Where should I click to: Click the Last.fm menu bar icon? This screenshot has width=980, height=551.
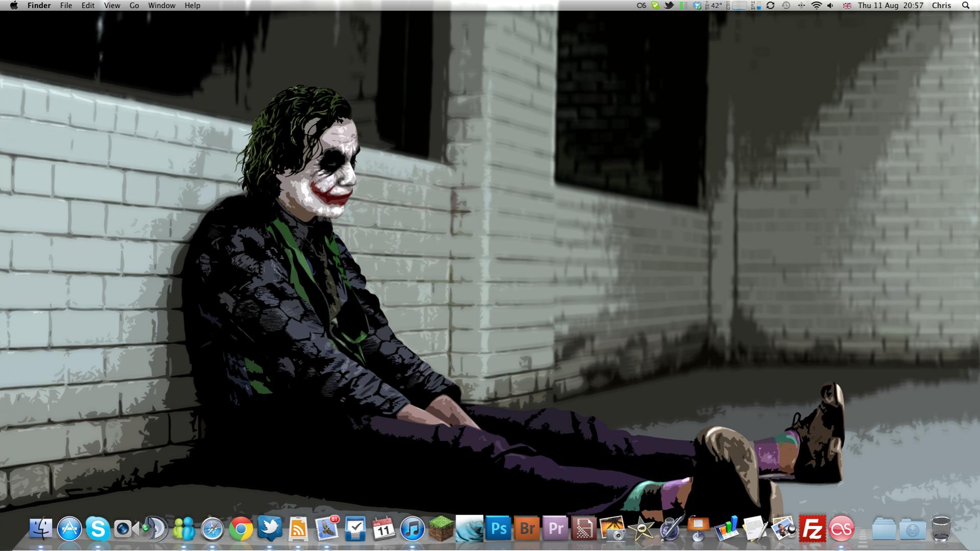(641, 6)
